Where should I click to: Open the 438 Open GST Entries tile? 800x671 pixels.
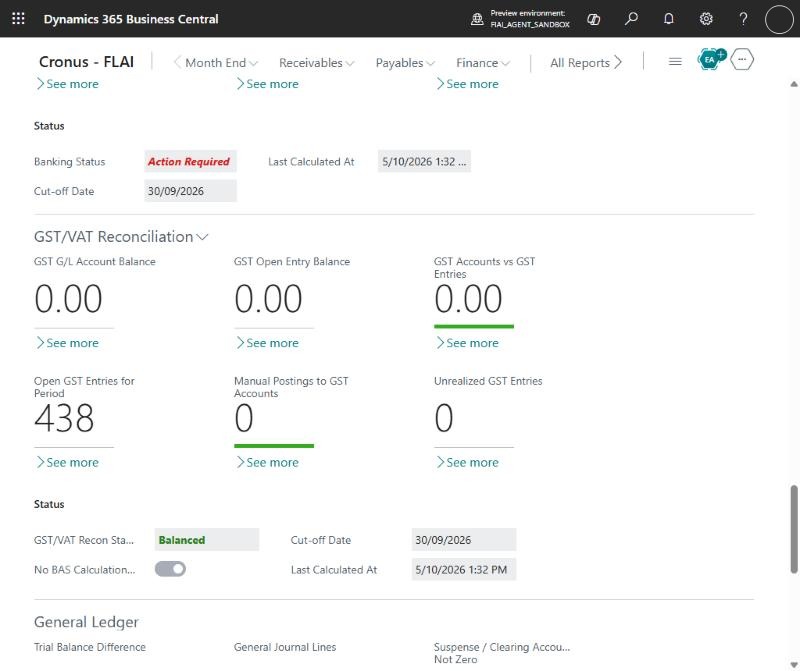(64, 418)
